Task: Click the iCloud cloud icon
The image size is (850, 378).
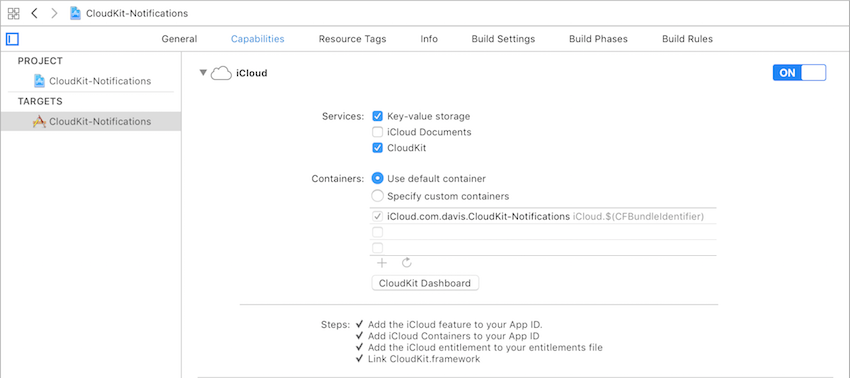Action: click(x=221, y=73)
